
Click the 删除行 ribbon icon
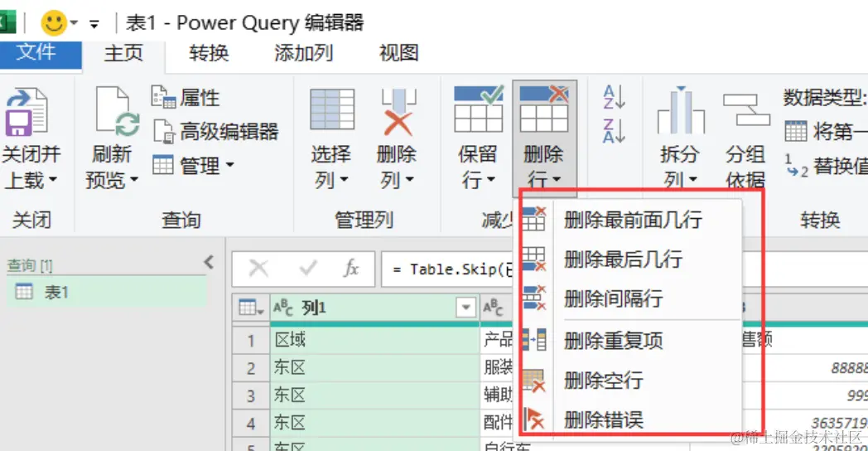pyautogui.click(x=544, y=109)
